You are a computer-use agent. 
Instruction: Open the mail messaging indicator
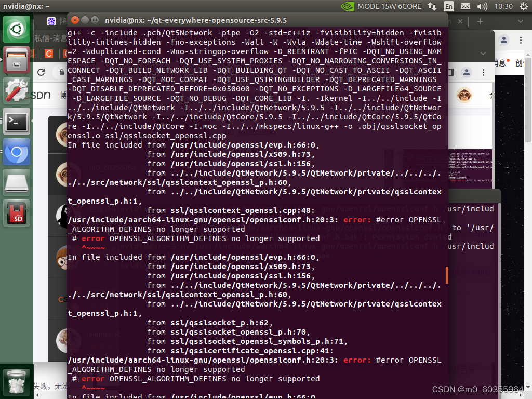tap(465, 6)
